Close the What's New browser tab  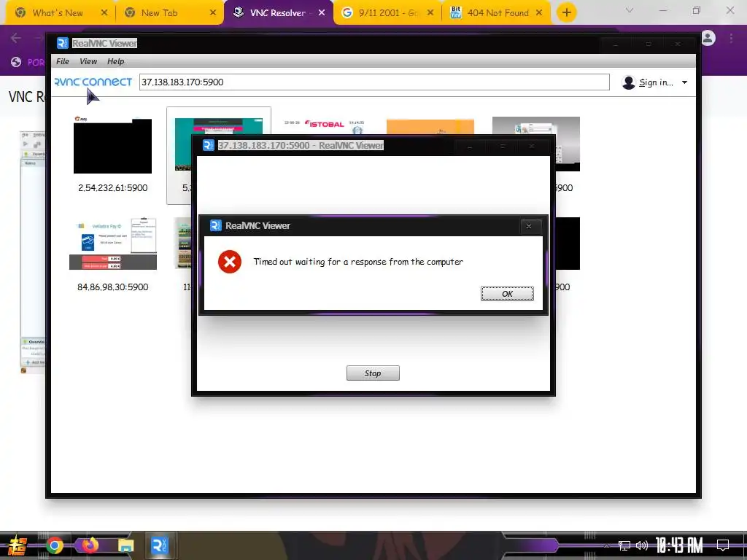click(x=104, y=13)
